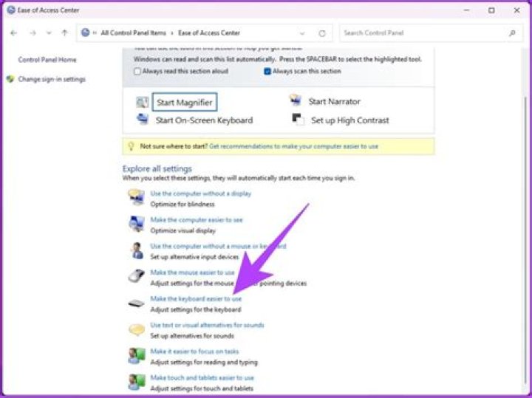Minimize the Ease of Access Center window
Screen dimensions: 532x398
pos(466,10)
